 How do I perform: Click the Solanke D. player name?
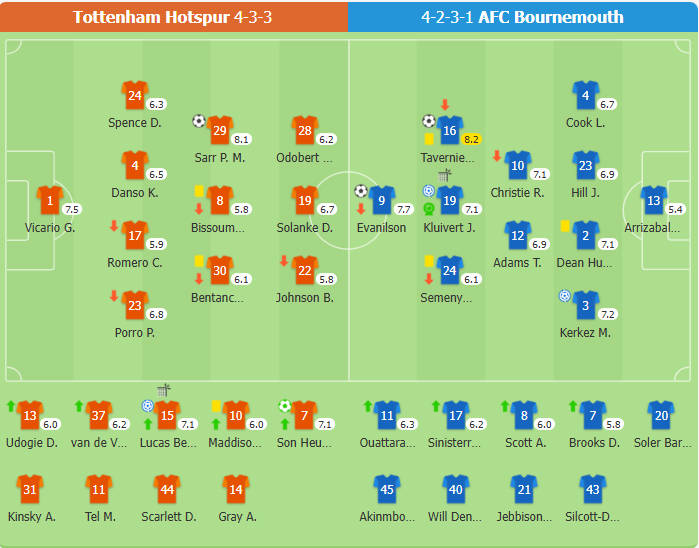(304, 228)
